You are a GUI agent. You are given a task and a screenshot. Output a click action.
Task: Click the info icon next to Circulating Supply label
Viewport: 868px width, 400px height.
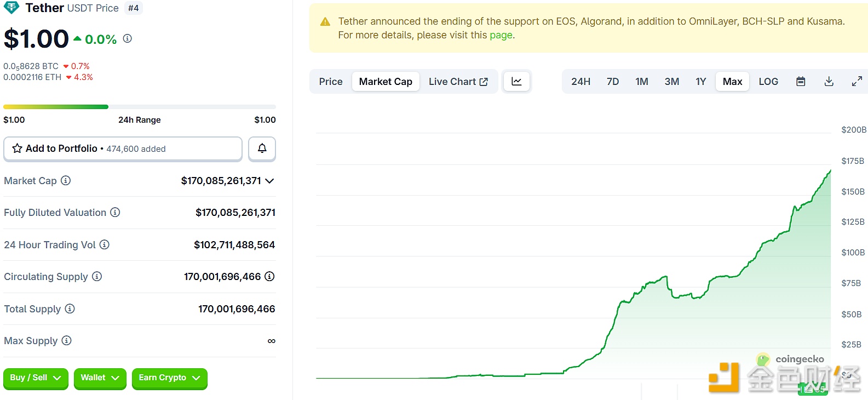coord(97,277)
